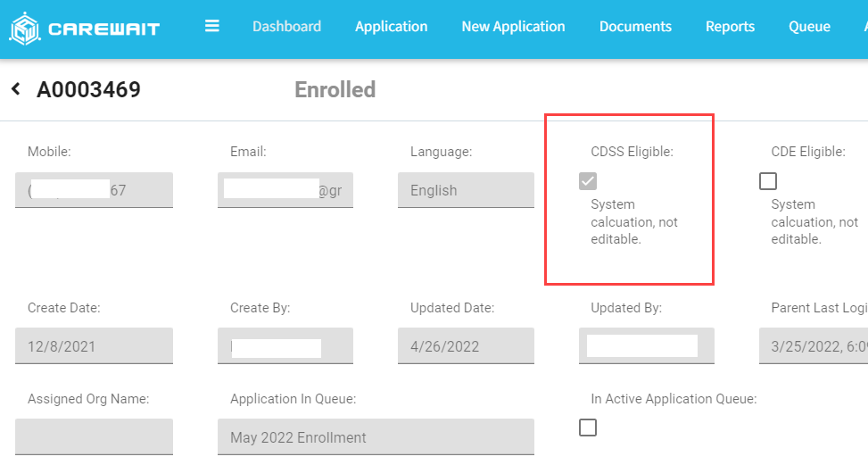Tick the In Active Application Queue checkbox
The height and width of the screenshot is (465, 868).
[x=588, y=428]
